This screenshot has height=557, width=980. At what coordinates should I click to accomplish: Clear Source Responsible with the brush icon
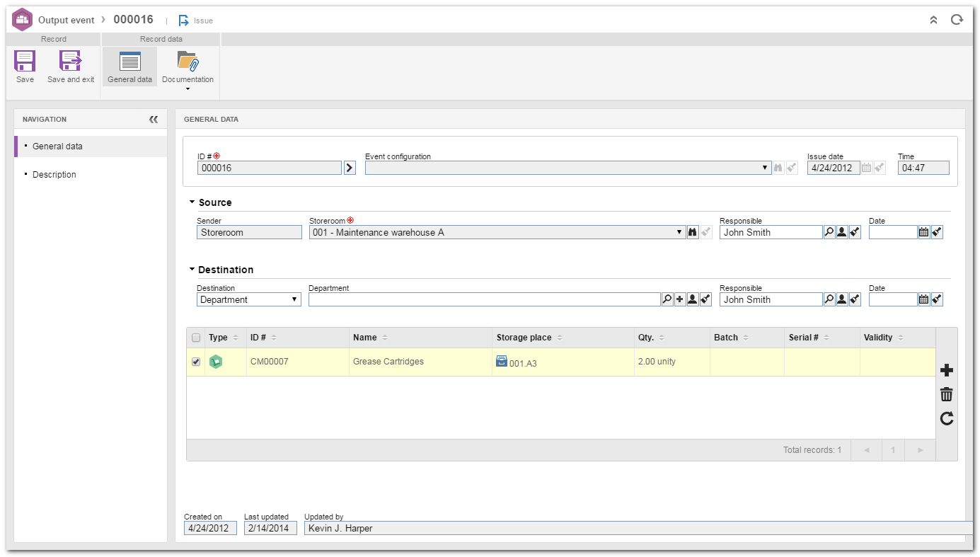point(855,232)
